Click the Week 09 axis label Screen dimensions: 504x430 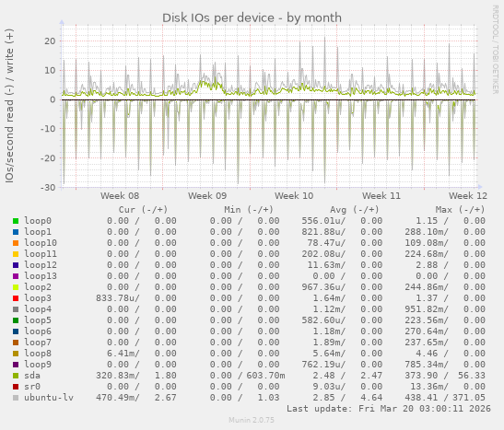(x=207, y=196)
